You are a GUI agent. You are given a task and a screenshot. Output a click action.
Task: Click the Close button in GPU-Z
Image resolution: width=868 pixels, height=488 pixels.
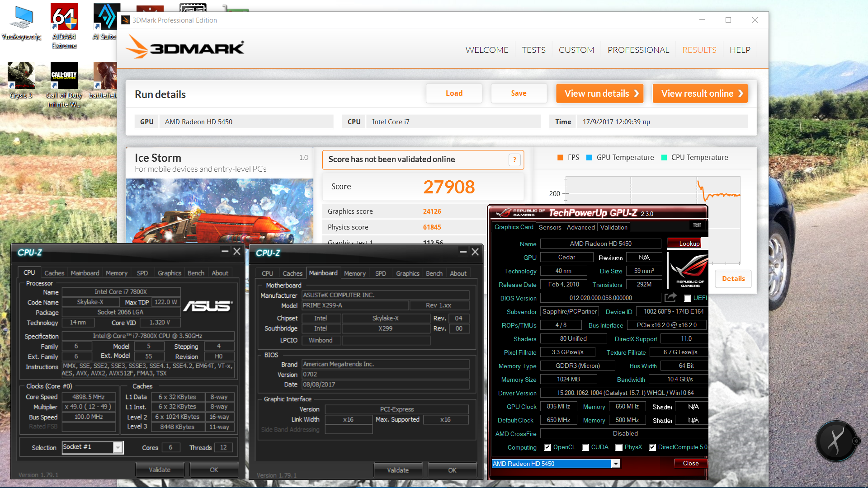point(690,464)
